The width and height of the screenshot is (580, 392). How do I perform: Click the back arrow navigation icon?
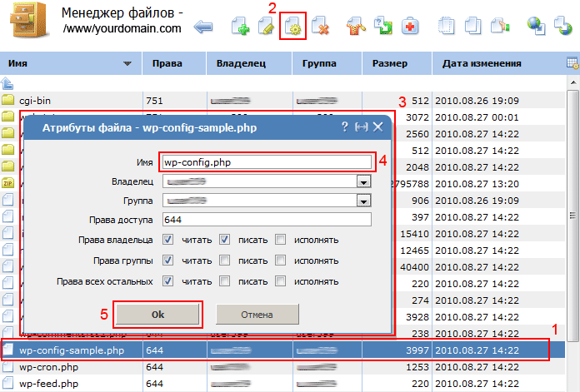[202, 27]
